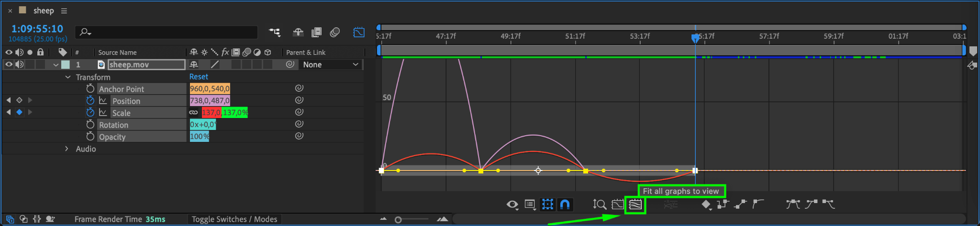The image size is (980, 226).
Task: Click Toggle Switches / Modes button
Action: point(234,219)
